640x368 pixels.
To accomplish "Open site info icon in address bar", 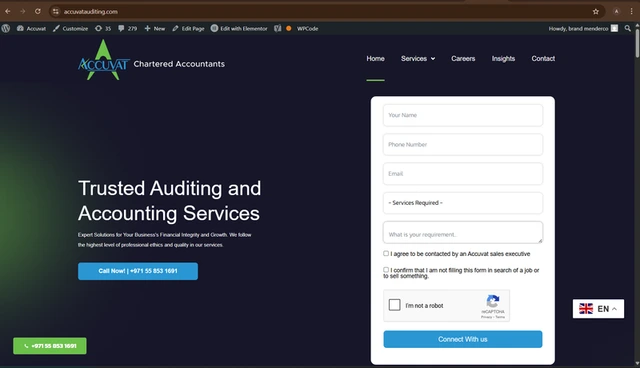I will tap(56, 11).
